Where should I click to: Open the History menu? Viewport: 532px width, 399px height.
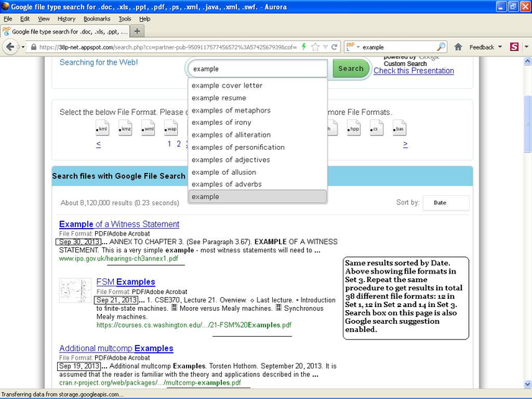point(66,19)
